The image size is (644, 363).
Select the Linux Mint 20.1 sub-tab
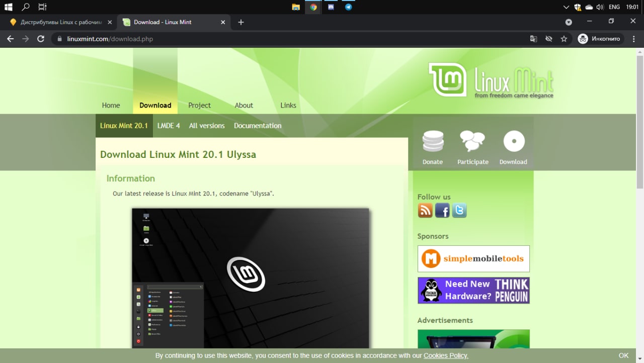coord(124,126)
